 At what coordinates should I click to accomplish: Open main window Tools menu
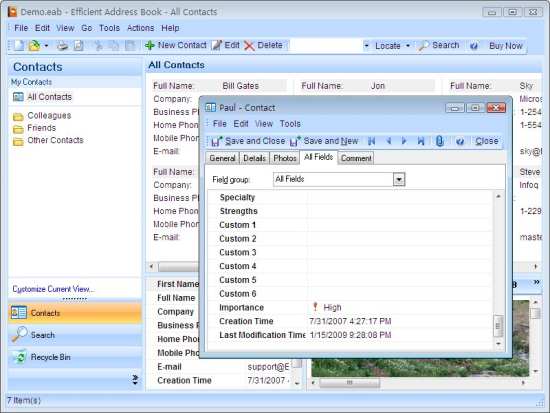[x=109, y=28]
